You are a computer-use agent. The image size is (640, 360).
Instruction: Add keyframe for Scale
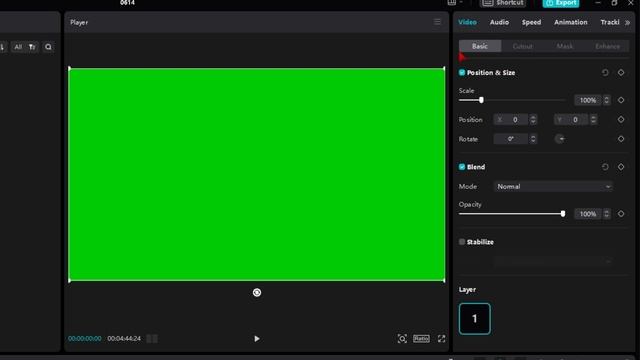pos(621,100)
